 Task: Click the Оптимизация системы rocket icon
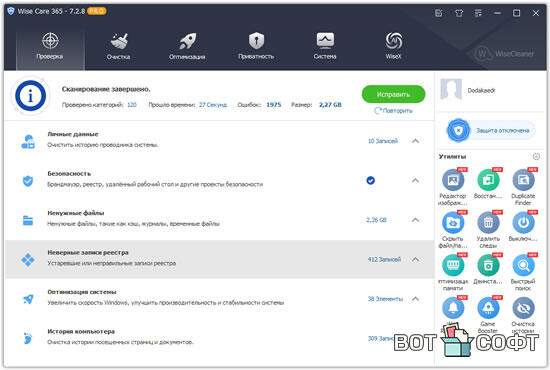pyautogui.click(x=28, y=299)
